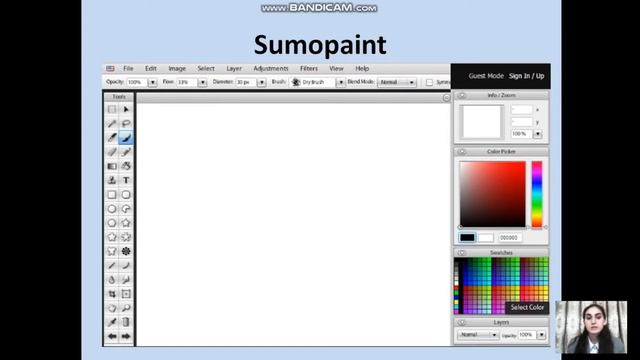Click the Redo right arrow

pyautogui.click(x=126, y=336)
